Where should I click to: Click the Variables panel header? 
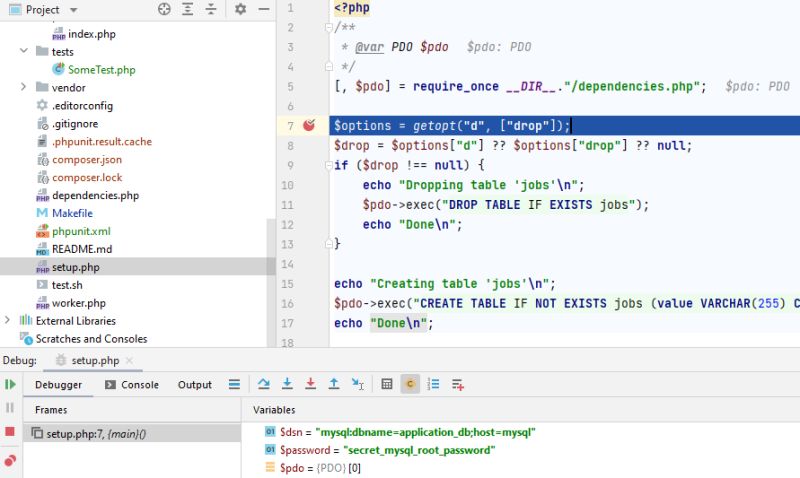point(274,410)
